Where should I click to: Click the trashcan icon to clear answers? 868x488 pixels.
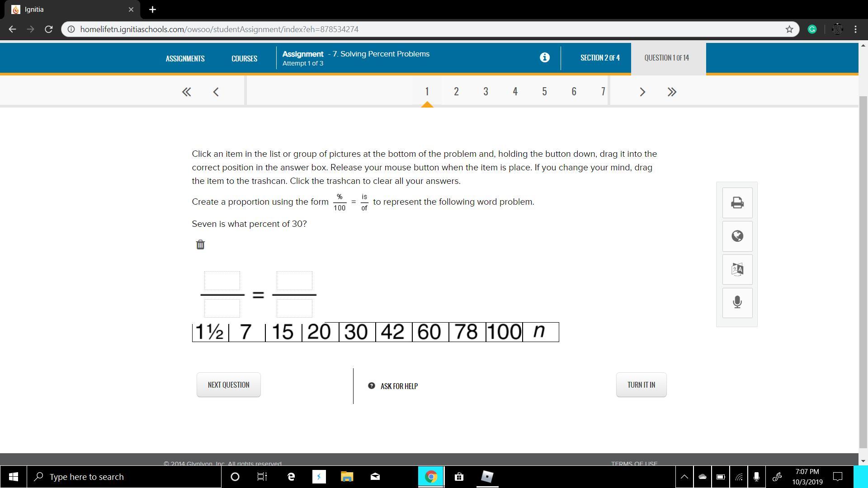pyautogui.click(x=200, y=244)
